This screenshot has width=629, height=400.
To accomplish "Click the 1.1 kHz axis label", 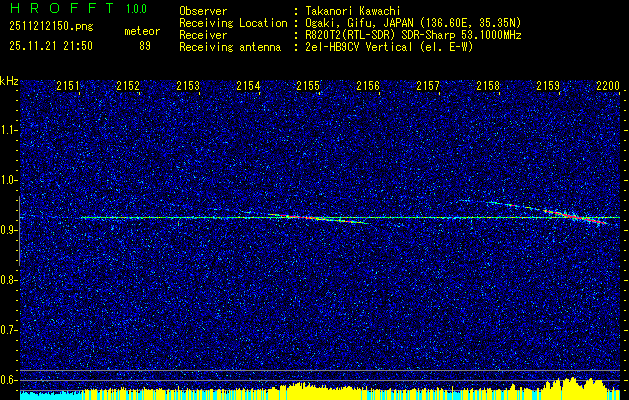I will point(8,130).
